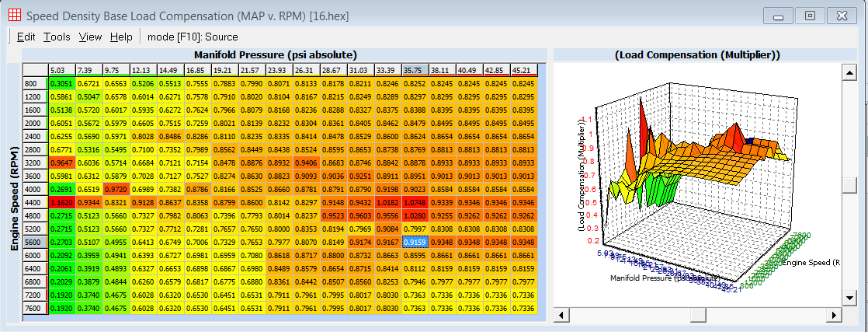Open the Help menu
868x332 pixels.
(121, 37)
